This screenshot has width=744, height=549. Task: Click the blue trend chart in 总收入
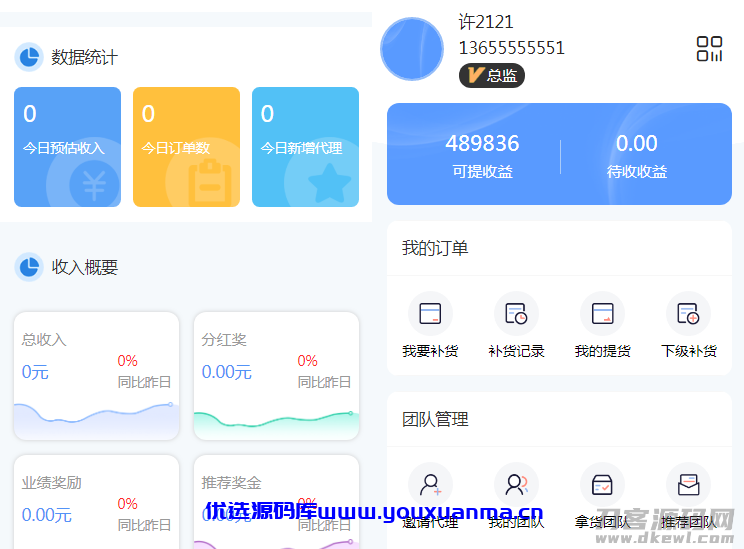[x=97, y=419]
